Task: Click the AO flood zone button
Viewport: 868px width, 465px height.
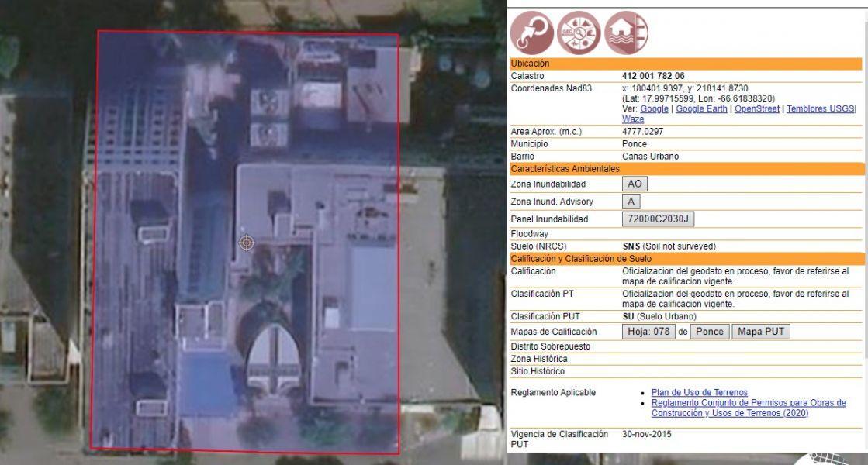Action: click(635, 184)
